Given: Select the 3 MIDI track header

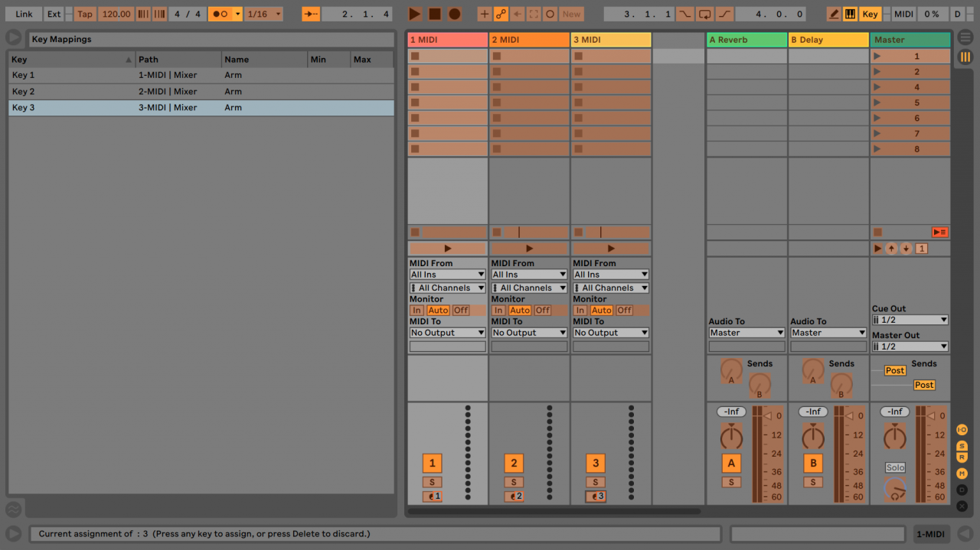Looking at the screenshot, I should tap(610, 39).
